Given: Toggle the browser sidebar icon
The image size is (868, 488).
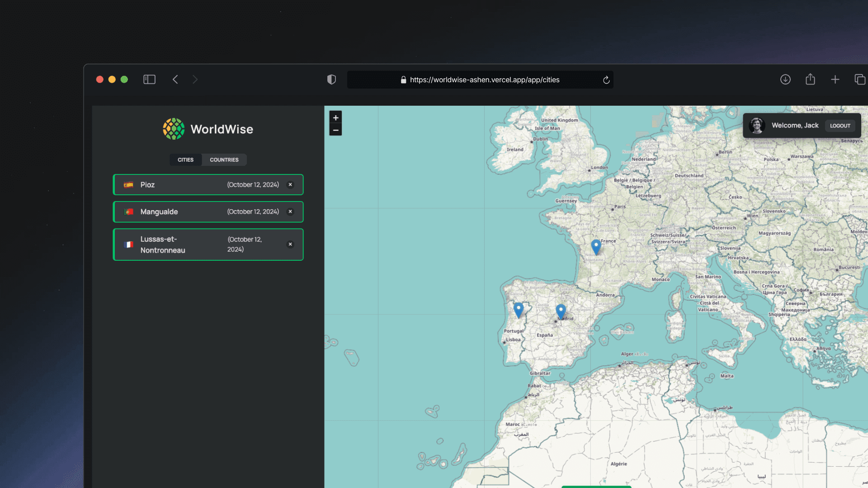Looking at the screenshot, I should 149,80.
